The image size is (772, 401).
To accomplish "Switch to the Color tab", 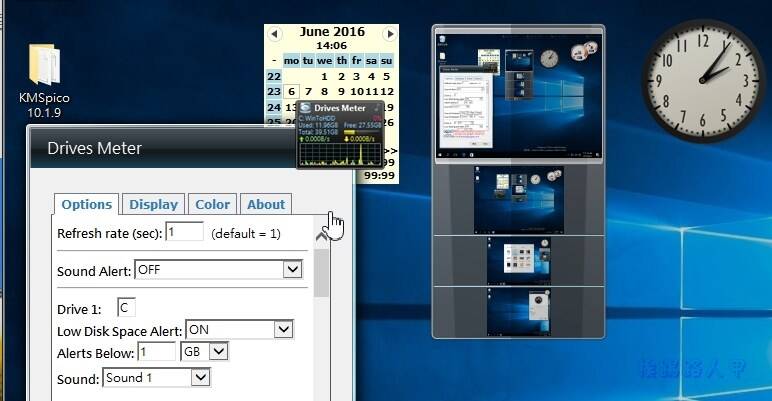I will tap(212, 204).
